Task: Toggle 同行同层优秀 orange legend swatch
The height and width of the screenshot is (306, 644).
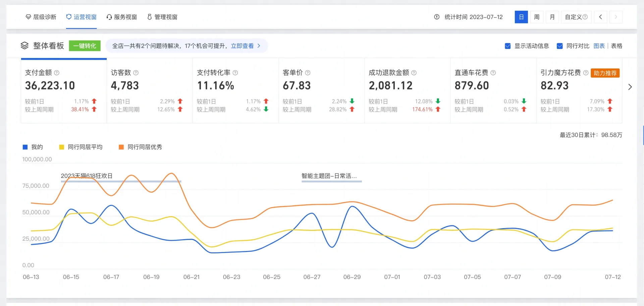Action: pyautogui.click(x=121, y=147)
